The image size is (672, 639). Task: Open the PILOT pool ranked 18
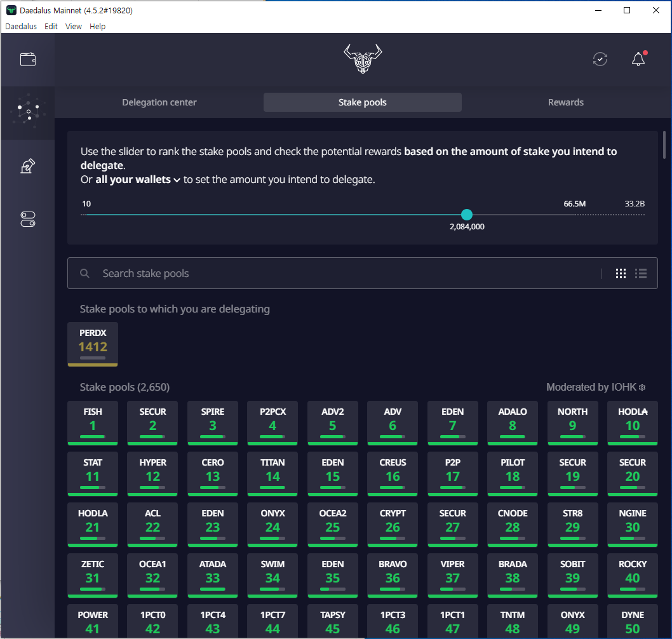pyautogui.click(x=513, y=474)
